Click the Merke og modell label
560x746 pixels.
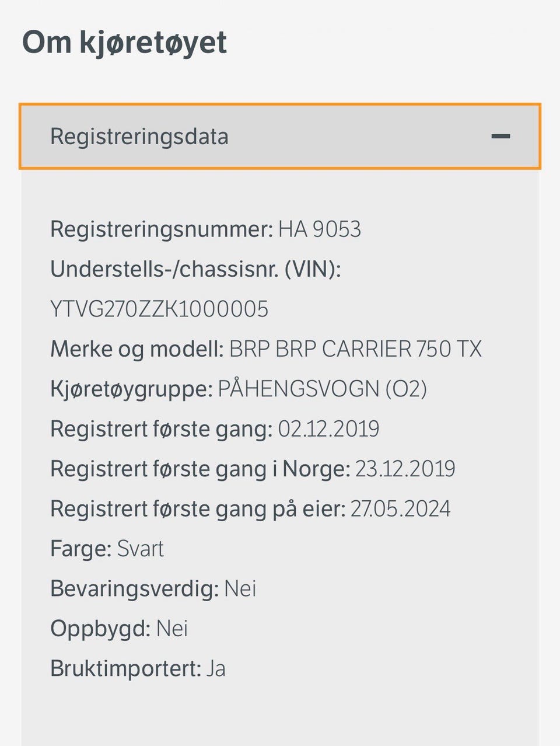(x=137, y=349)
